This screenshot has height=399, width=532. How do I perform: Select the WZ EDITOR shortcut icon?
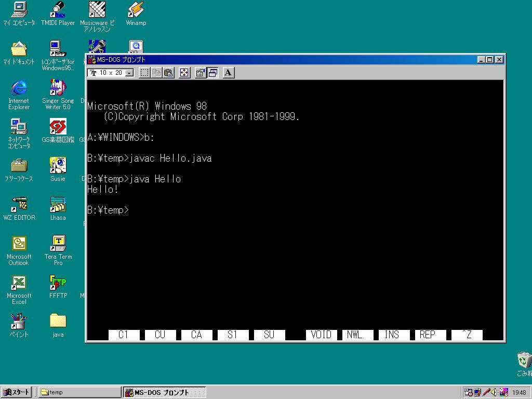[x=19, y=209]
